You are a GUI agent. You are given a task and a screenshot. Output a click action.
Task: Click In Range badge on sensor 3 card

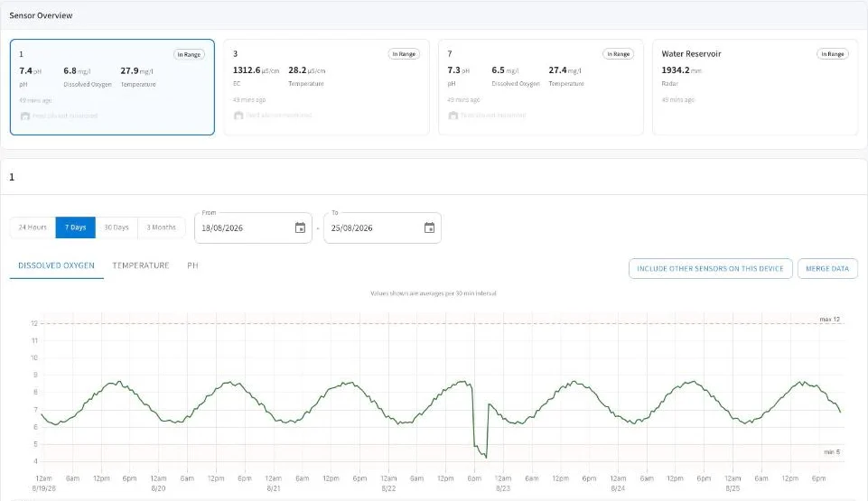(404, 53)
